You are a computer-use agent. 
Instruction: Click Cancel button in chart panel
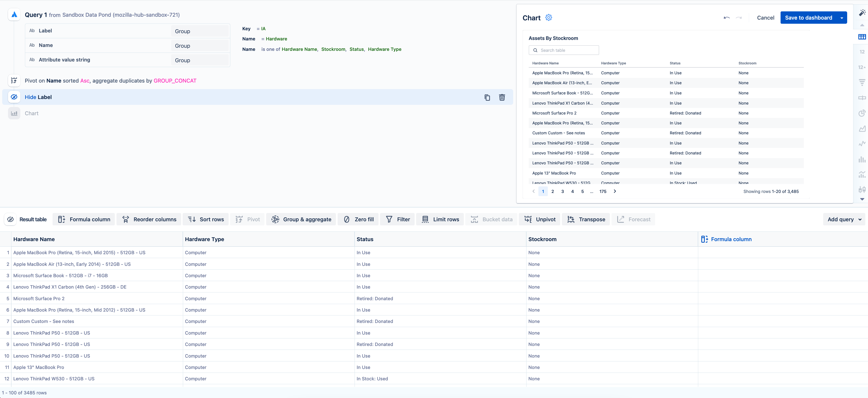[x=766, y=18]
